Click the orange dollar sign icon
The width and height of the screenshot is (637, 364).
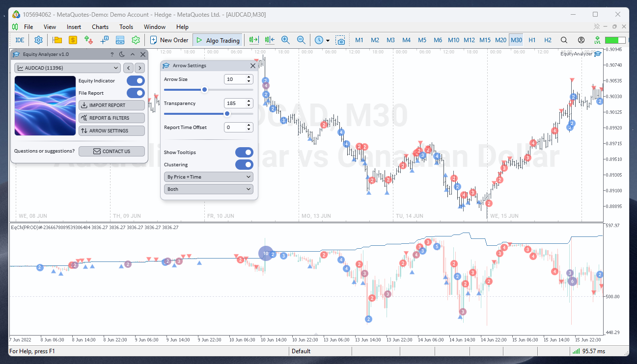(73, 40)
